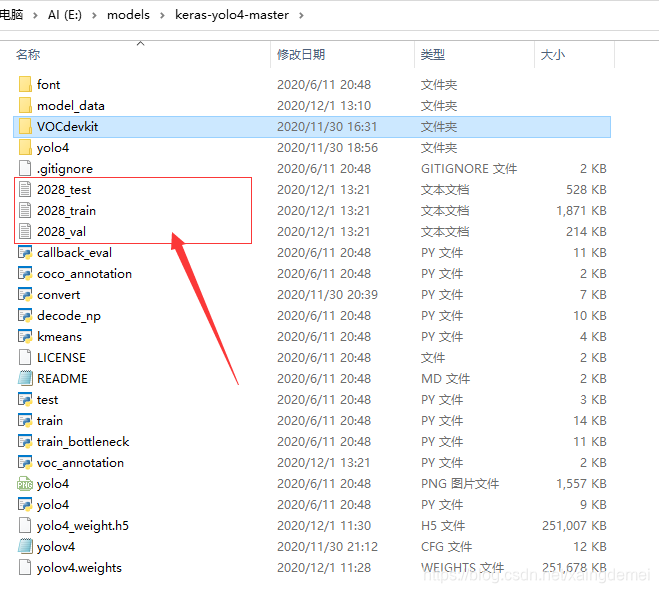This screenshot has width=659, height=593.
Task: Select the VOCdevkit folder icon
Action: [25, 126]
